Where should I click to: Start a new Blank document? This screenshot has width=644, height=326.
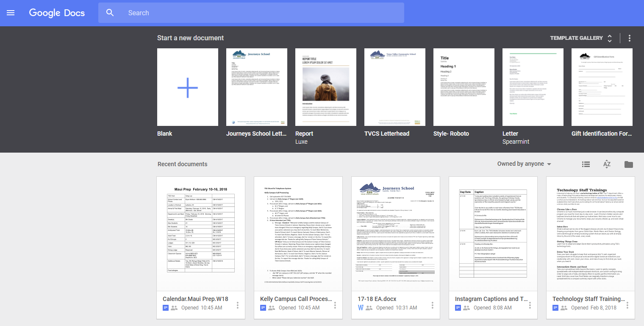click(188, 87)
